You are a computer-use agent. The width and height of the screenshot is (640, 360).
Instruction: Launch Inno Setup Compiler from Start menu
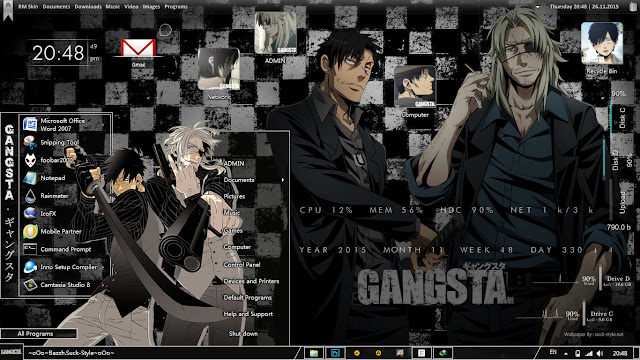(x=64, y=267)
